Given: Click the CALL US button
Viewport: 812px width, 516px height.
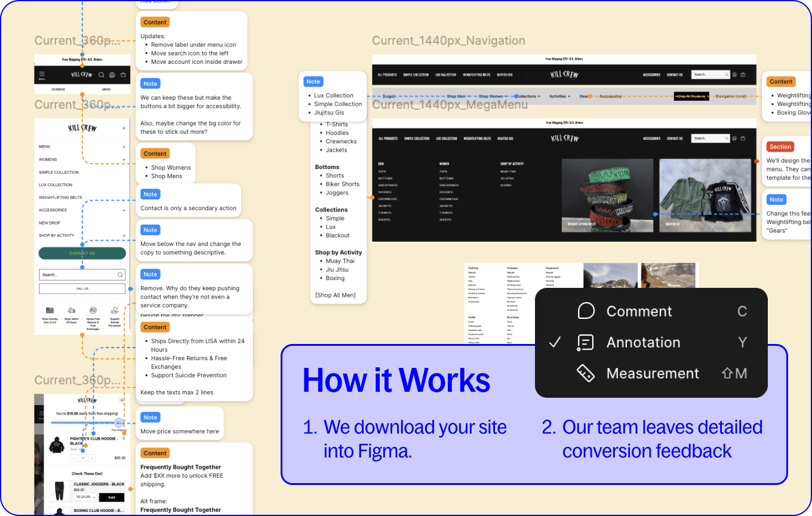Looking at the screenshot, I should (x=82, y=288).
